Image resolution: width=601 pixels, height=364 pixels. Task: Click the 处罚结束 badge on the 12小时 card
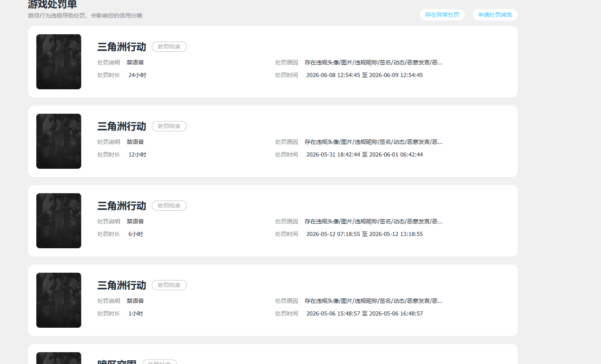[x=169, y=126]
